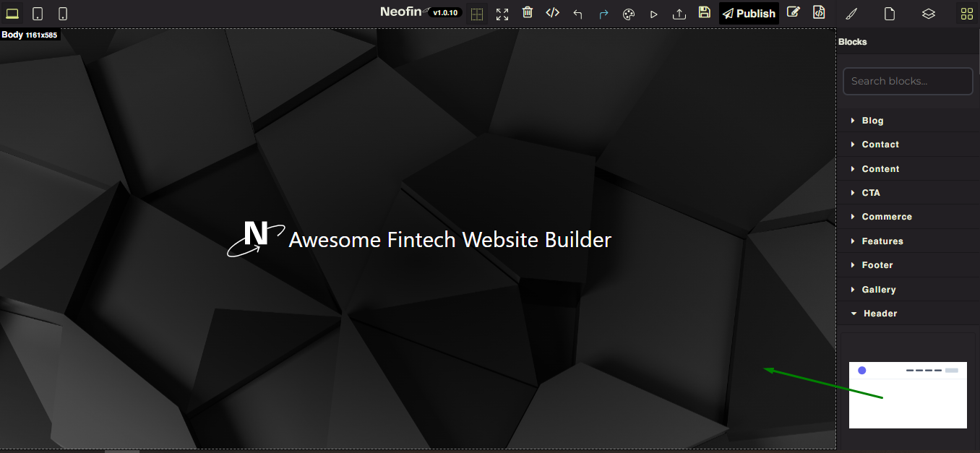Expand the Footer block category

click(908, 265)
